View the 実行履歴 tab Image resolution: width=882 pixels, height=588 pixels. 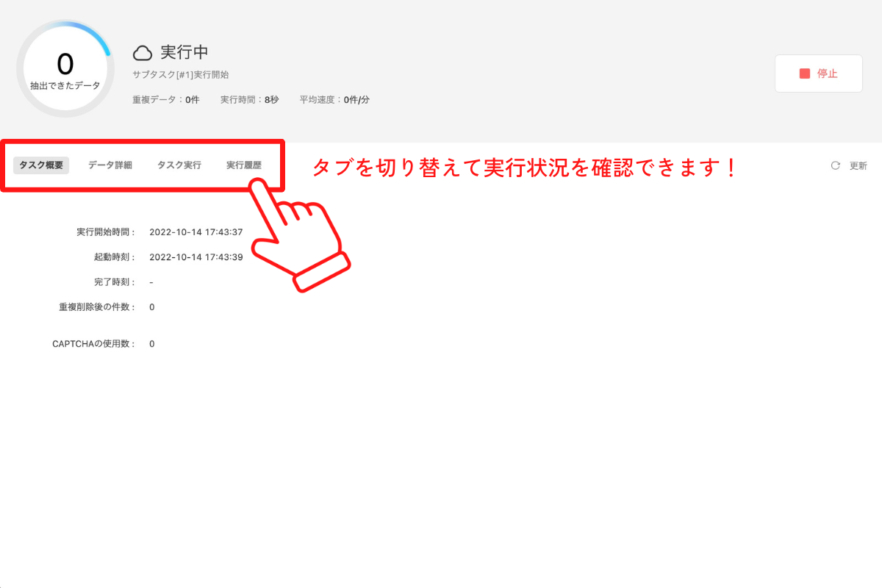coord(244,165)
